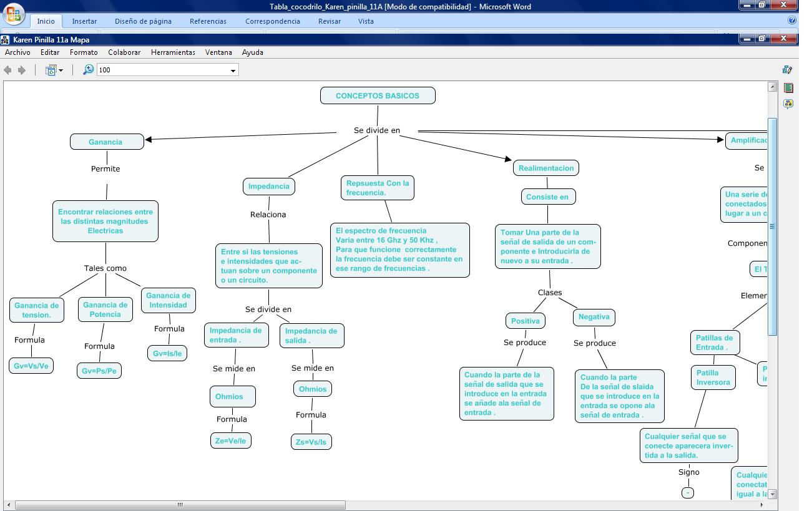Switch to the Insertar ribbon tab
Image resolution: width=812 pixels, height=511 pixels.
(84, 21)
